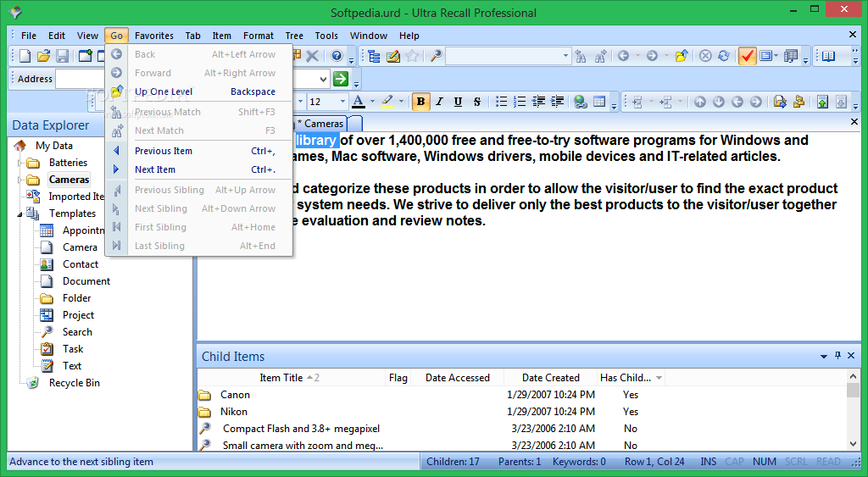The image size is (868, 477).
Task: Click the move item up arrow icon
Action: 700,102
